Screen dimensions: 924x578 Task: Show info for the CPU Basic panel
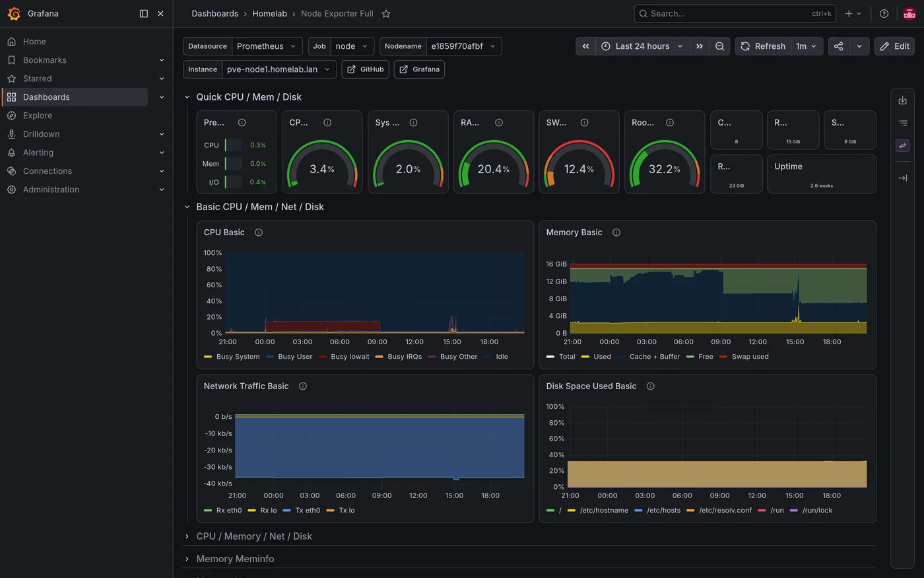pyautogui.click(x=259, y=233)
